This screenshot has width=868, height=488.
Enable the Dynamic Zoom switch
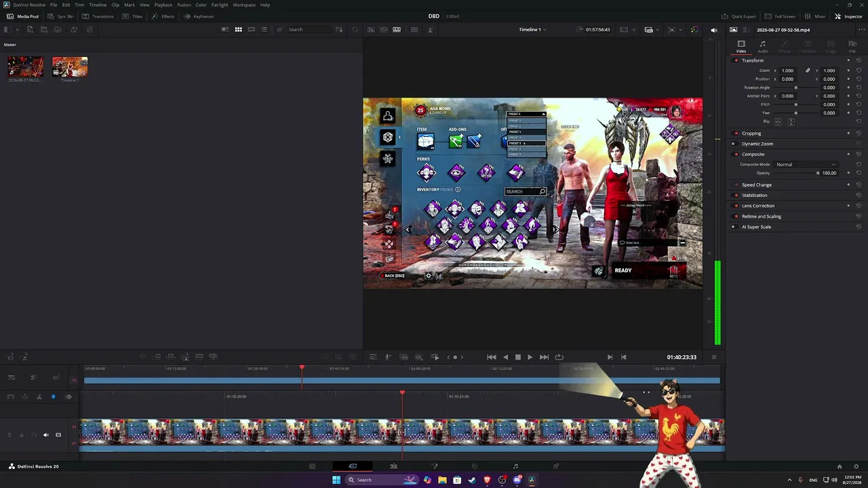733,144
